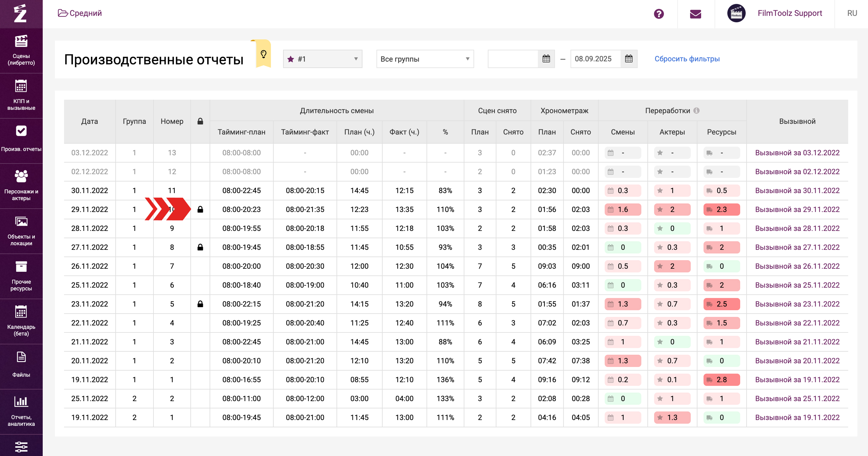The image size is (868, 456).
Task: Open Вызывной за 26.11.2022 link
Action: pos(797,266)
